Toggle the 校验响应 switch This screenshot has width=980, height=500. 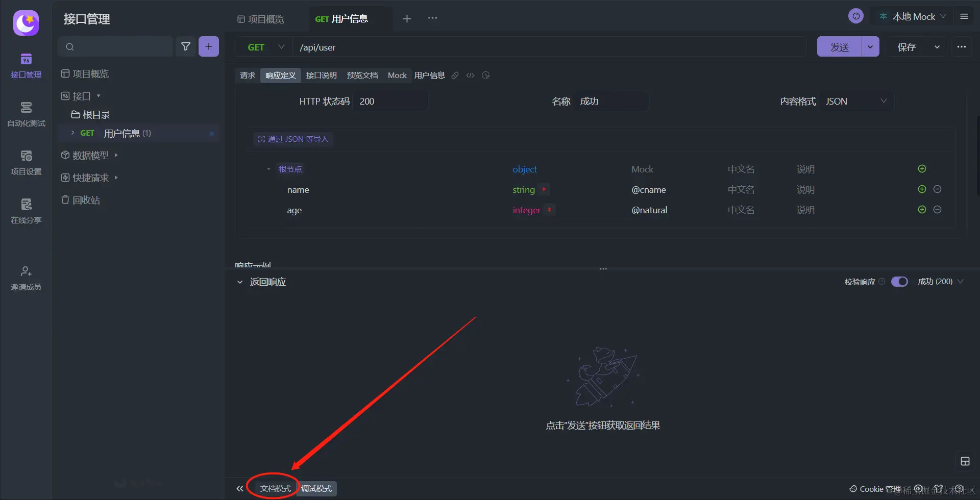[x=899, y=282]
